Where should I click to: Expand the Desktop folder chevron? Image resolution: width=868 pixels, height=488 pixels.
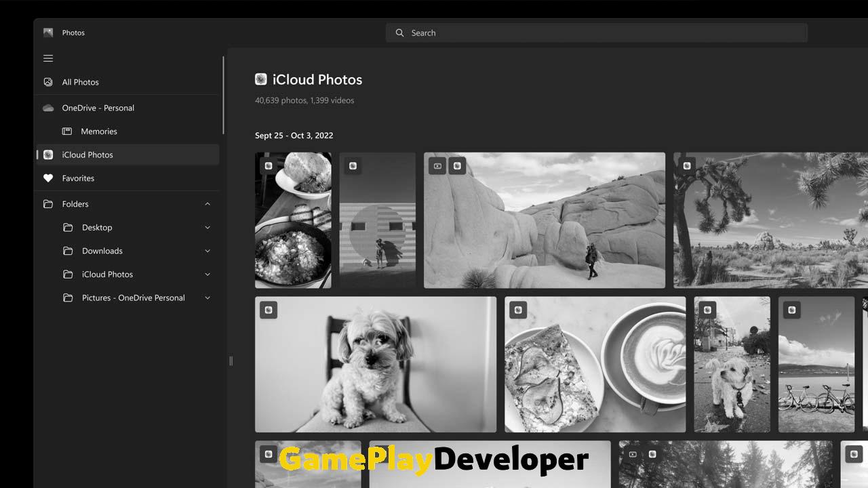(x=208, y=228)
